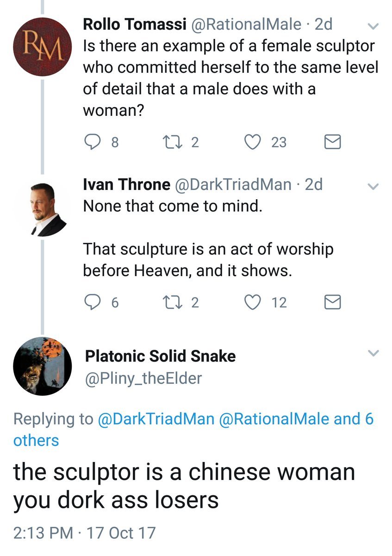Viewport: 392px width, 556px height.
Task: Open more options for Platonic Solid Snake's tweet
Action: click(x=373, y=354)
